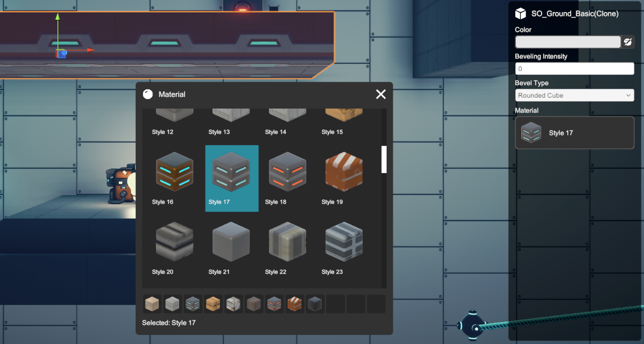Open the Bevel Type dropdown
The height and width of the screenshot is (344, 644).
click(574, 95)
